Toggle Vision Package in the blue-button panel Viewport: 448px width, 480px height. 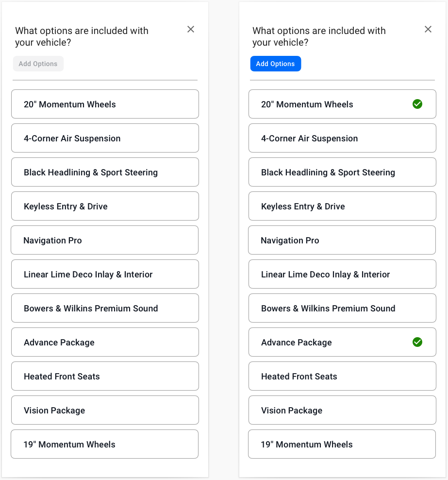pyautogui.click(x=342, y=410)
